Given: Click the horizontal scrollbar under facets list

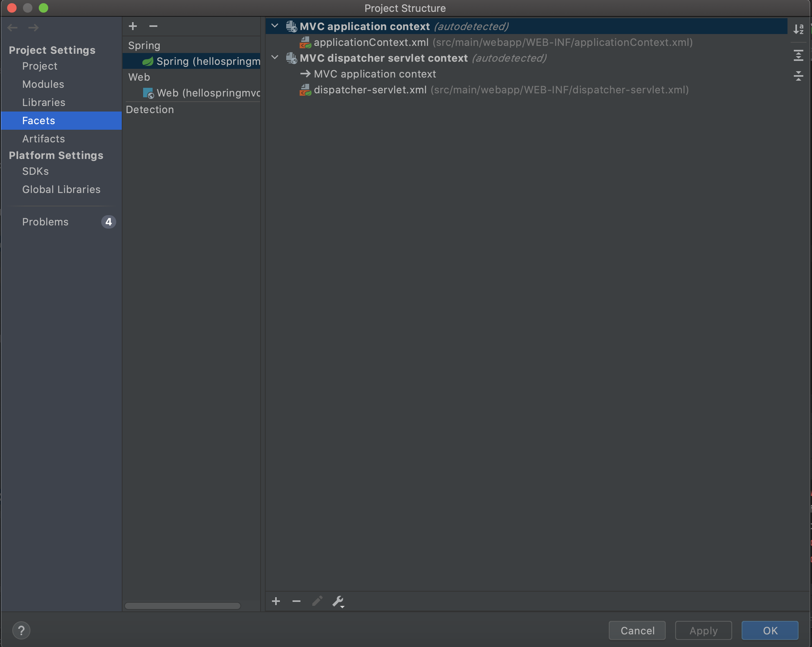Looking at the screenshot, I should click(182, 605).
